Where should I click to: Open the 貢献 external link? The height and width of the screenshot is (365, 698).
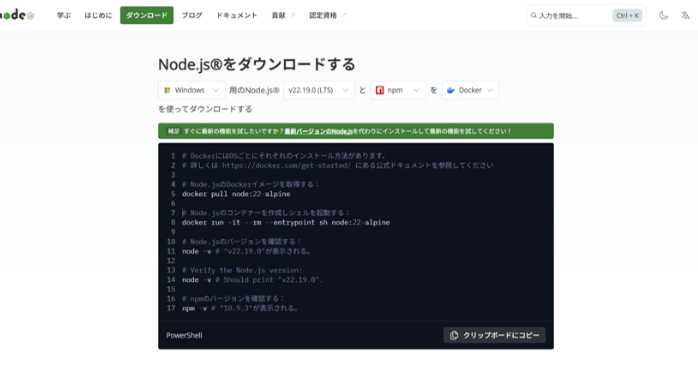(x=283, y=16)
